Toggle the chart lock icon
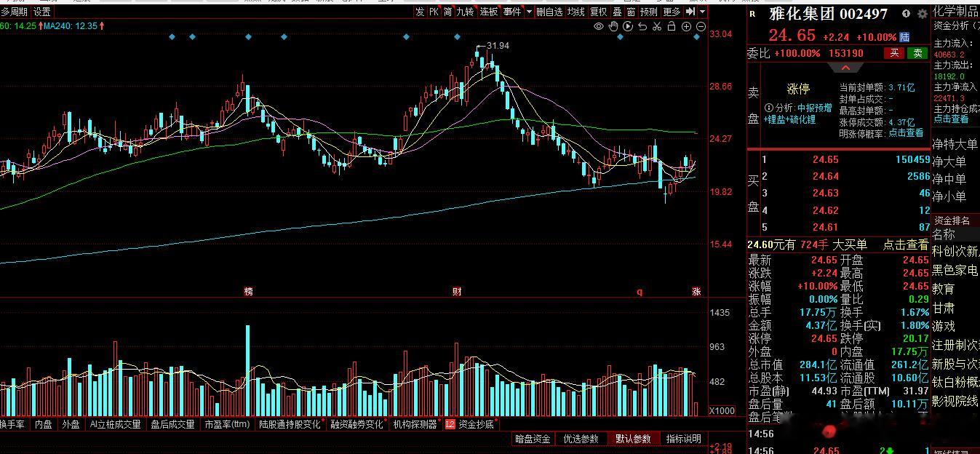Image resolution: width=980 pixels, height=454 pixels. [672, 26]
